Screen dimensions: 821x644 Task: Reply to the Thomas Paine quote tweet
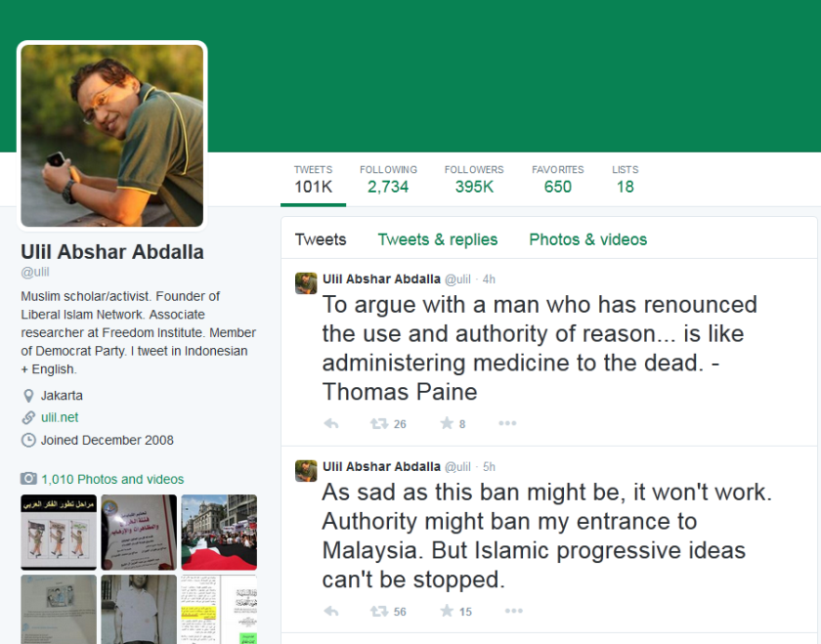pyautogui.click(x=331, y=422)
